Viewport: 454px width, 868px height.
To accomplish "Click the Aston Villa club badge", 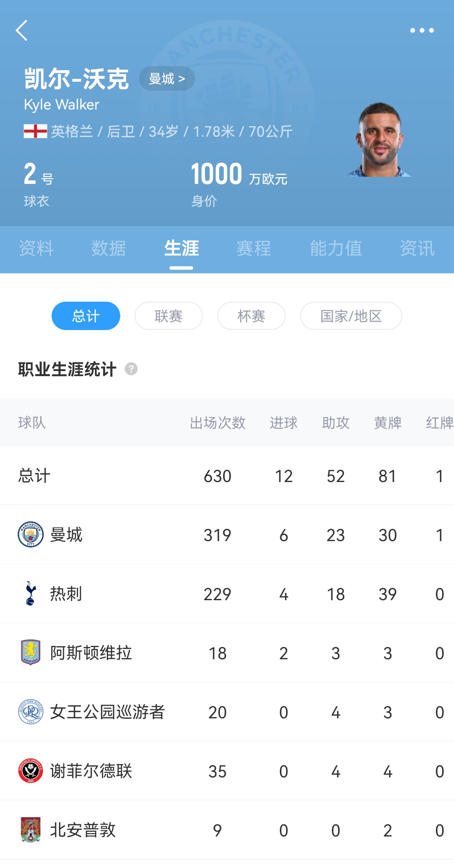I will tap(31, 652).
